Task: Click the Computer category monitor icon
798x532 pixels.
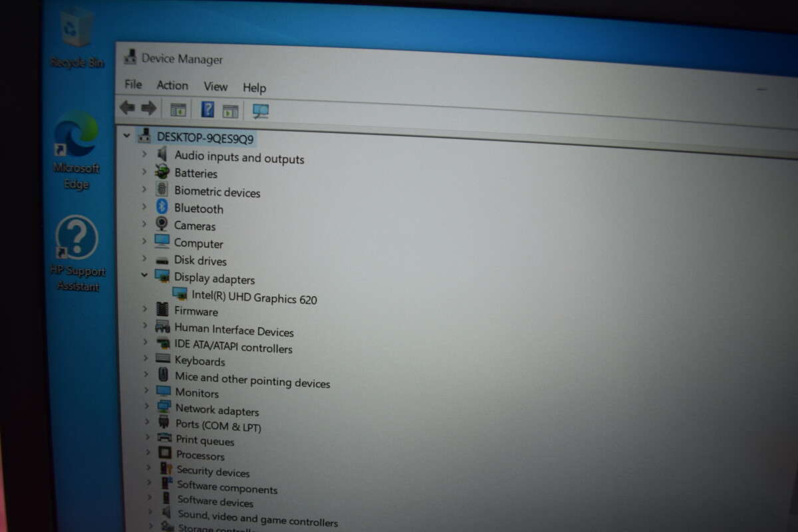Action: [162, 241]
